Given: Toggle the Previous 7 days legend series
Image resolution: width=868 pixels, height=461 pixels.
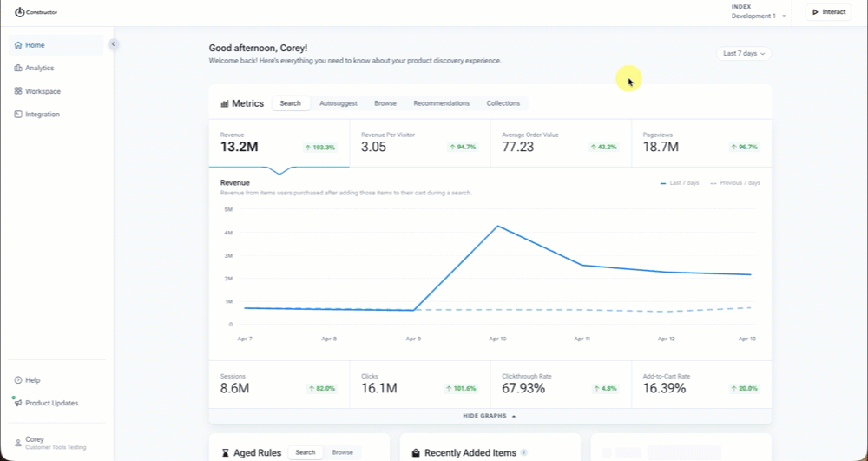Looking at the screenshot, I should coord(735,183).
